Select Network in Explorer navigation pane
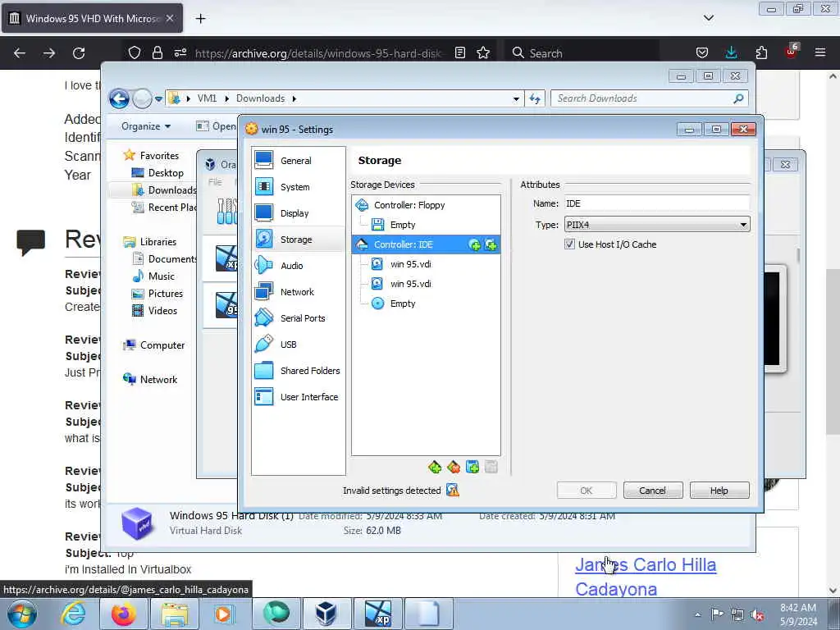Image resolution: width=840 pixels, height=630 pixels. 158,380
